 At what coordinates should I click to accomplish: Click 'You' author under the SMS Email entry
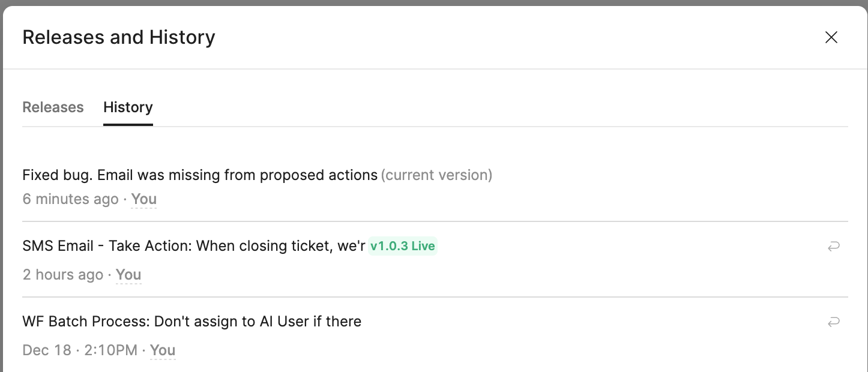pos(128,275)
